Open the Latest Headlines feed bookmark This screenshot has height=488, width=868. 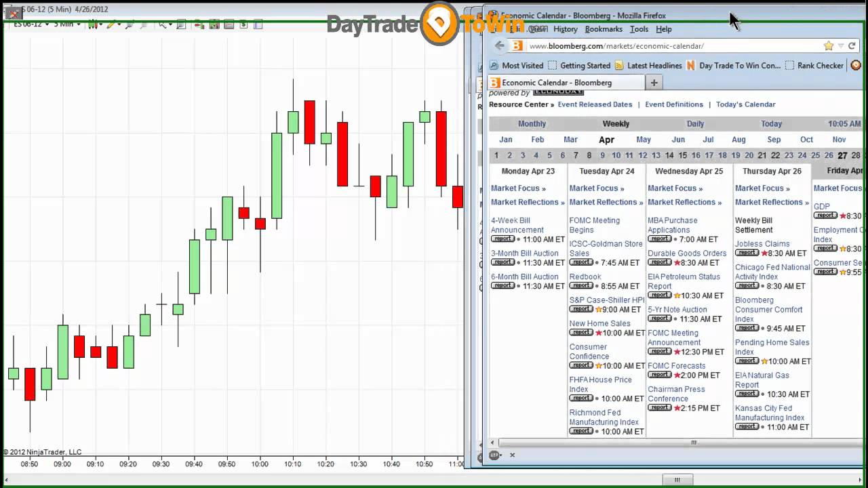tap(648, 66)
